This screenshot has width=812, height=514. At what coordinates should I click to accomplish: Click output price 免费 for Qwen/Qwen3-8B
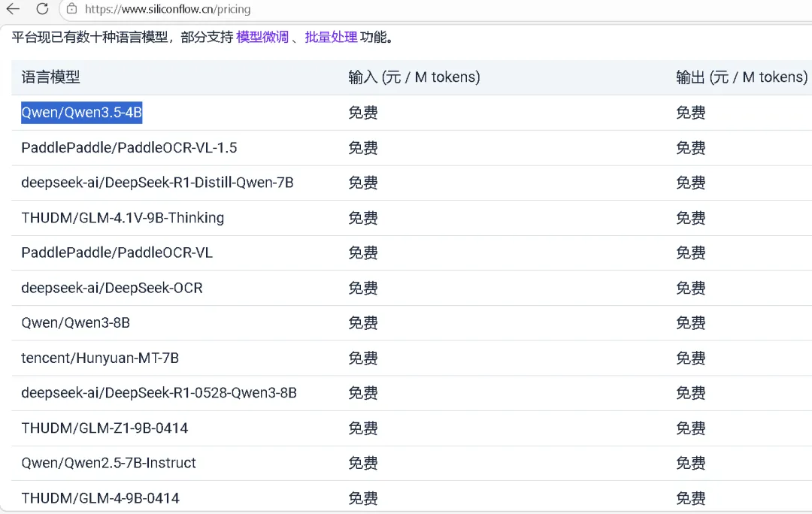691,323
